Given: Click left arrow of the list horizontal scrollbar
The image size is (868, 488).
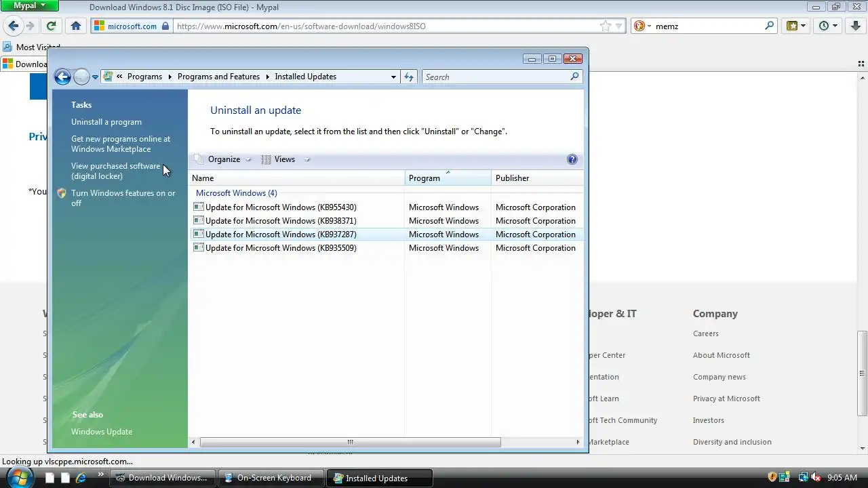Looking at the screenshot, I should click(193, 442).
